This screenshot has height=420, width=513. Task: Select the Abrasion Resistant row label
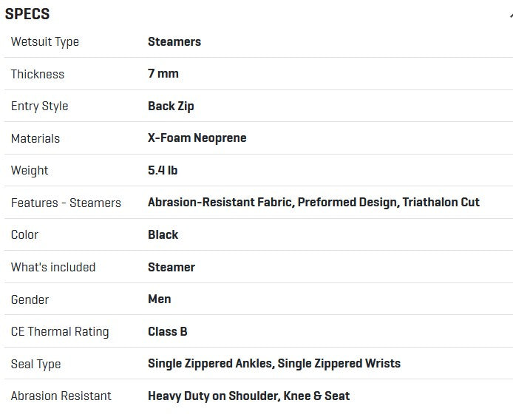point(61,396)
